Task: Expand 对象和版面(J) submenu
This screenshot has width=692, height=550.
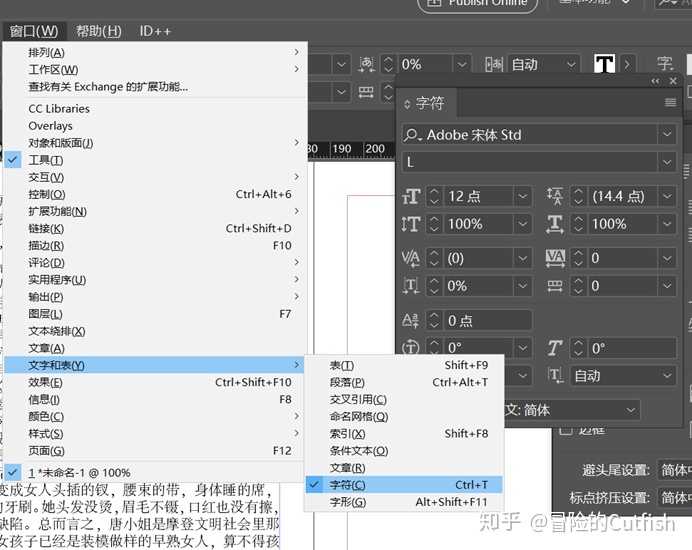Action: point(154,143)
